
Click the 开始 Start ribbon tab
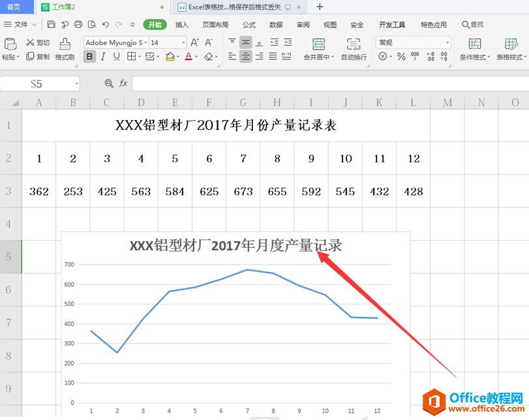155,25
